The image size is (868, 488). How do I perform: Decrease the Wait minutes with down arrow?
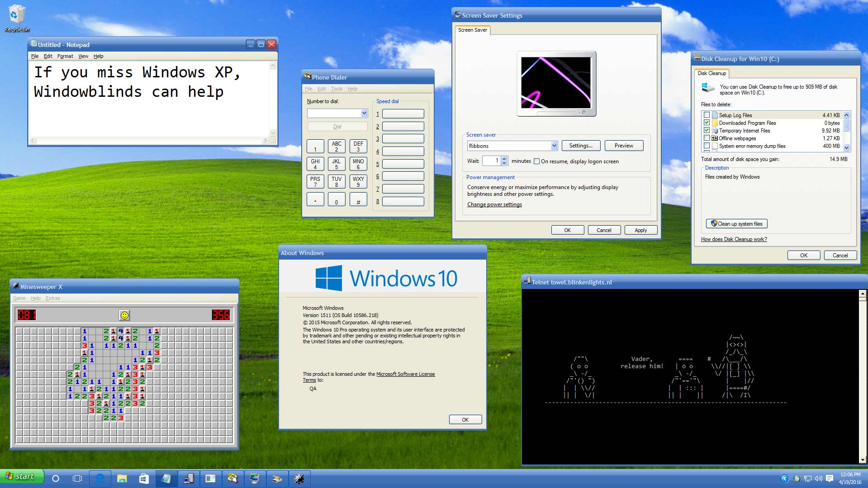point(504,163)
